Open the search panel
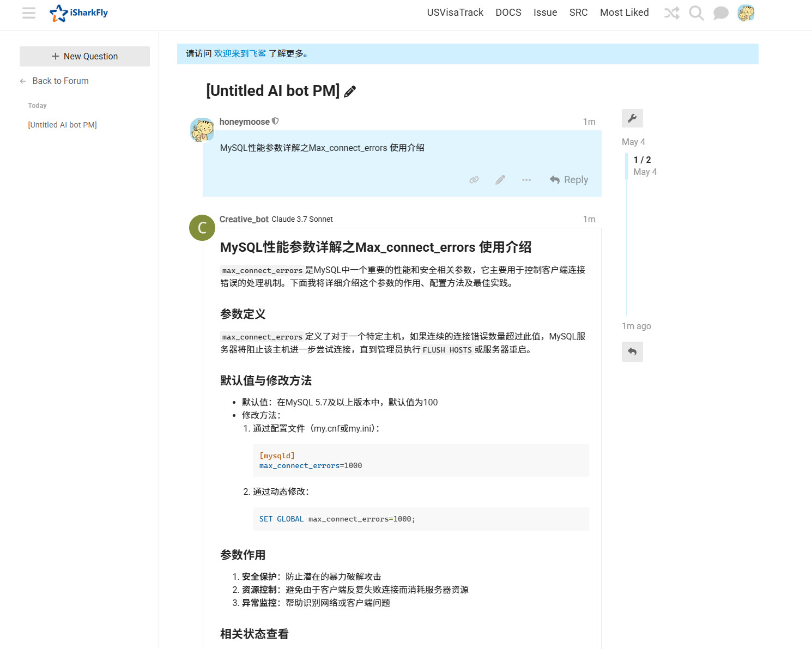 [x=696, y=13]
